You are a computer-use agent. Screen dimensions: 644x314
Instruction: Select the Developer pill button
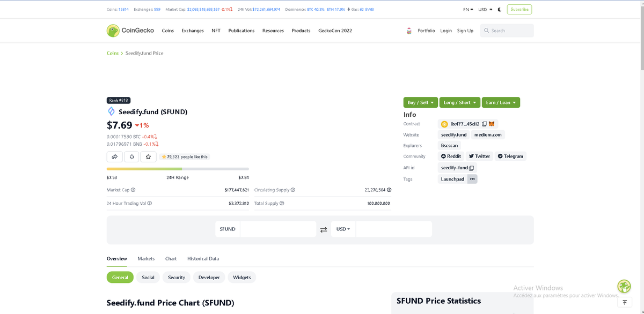(x=209, y=277)
